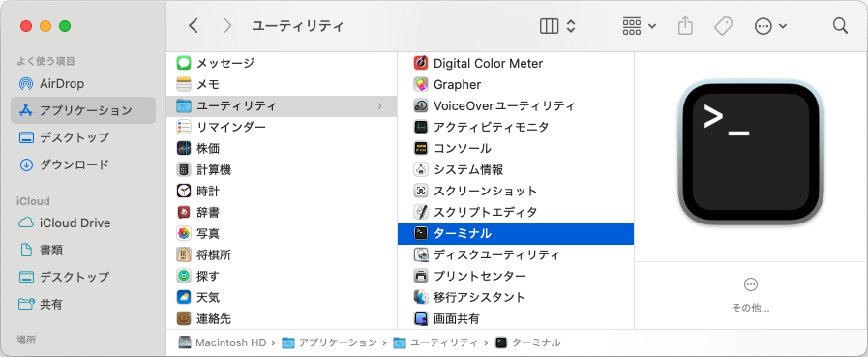The height and width of the screenshot is (357, 868).
Task: Select the ターミナル row text
Action: pyautogui.click(x=463, y=233)
